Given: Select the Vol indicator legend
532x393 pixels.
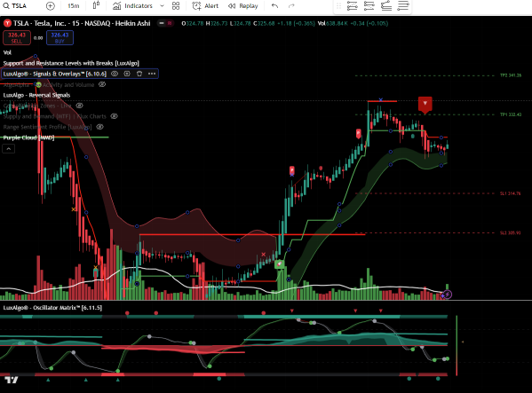Looking at the screenshot, I should 7,52.
